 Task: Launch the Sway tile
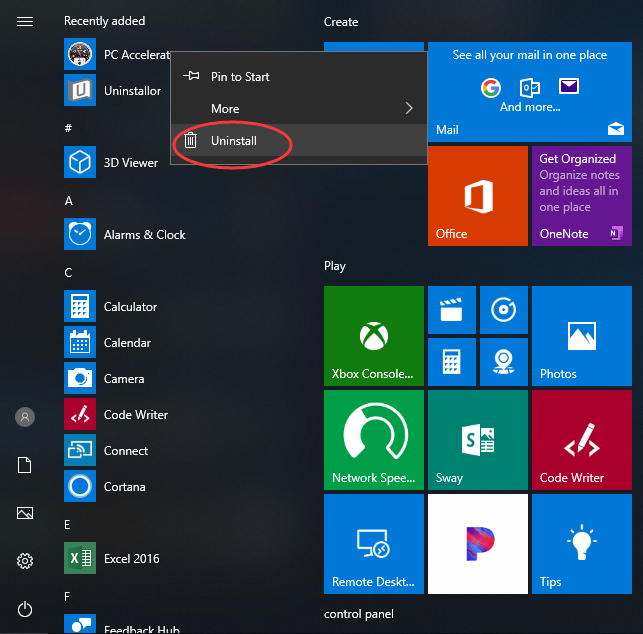click(478, 440)
